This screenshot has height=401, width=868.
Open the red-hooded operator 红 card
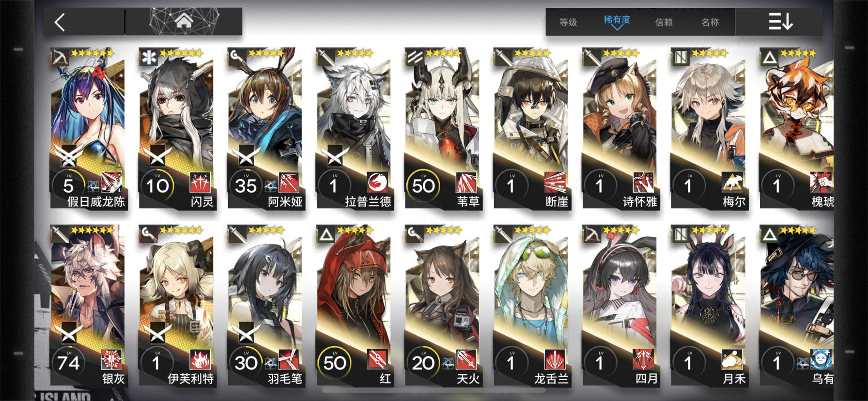pyautogui.click(x=354, y=306)
